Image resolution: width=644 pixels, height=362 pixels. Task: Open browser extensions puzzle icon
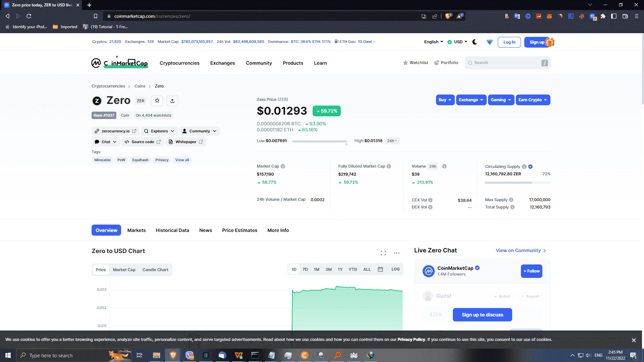click(x=603, y=16)
